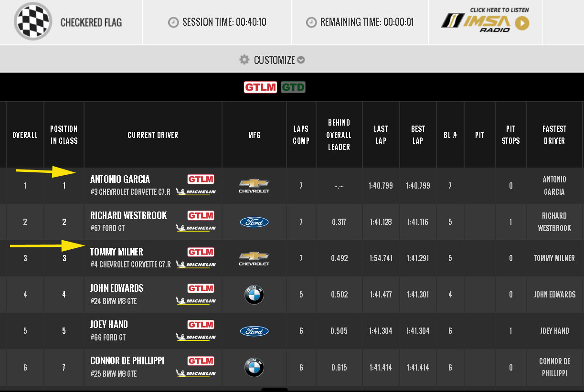
Task: Click the Michelin logo in Joey Hand's row
Action: [196, 337]
